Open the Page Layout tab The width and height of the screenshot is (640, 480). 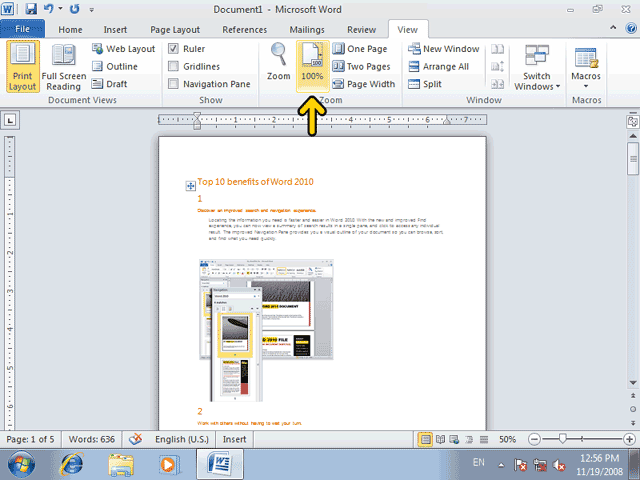175,30
